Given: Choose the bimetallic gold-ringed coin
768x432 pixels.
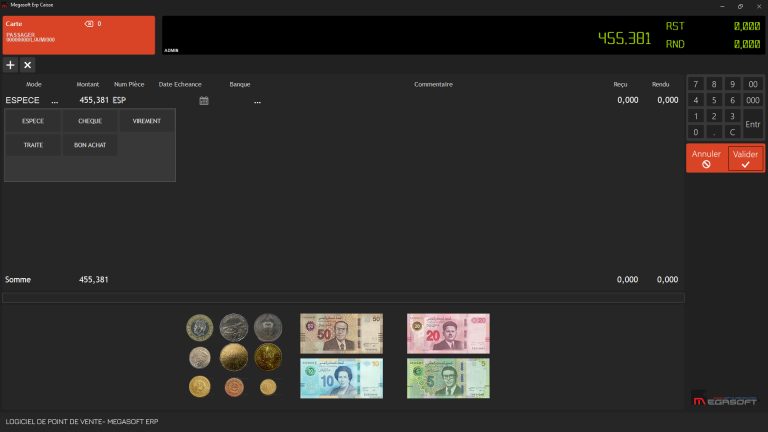Looking at the screenshot, I should [200, 327].
